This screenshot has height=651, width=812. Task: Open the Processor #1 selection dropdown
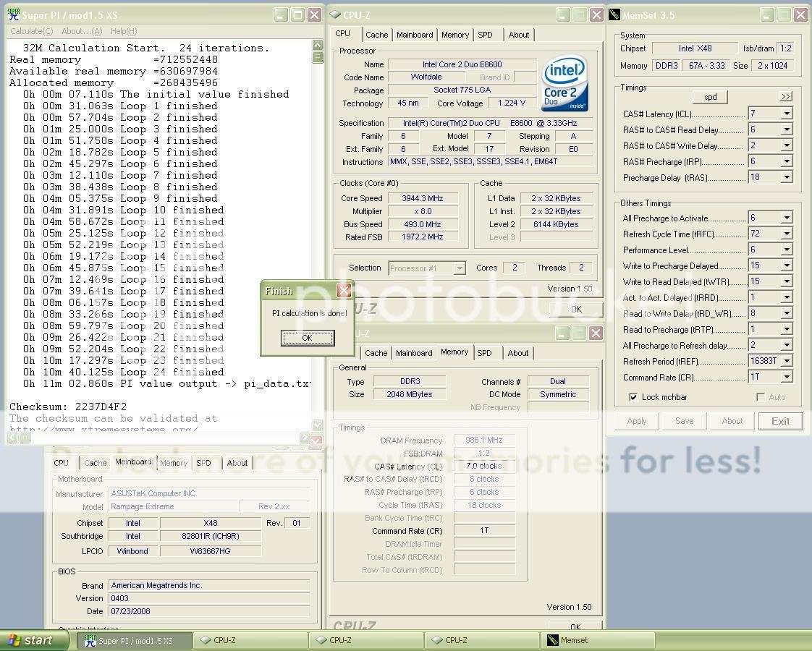(460, 268)
